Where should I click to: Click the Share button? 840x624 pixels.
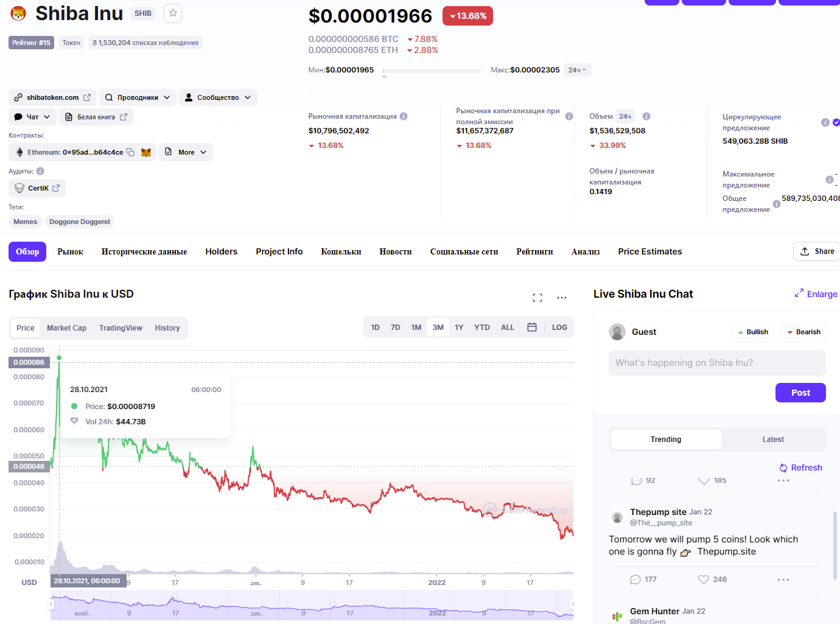[x=817, y=251]
